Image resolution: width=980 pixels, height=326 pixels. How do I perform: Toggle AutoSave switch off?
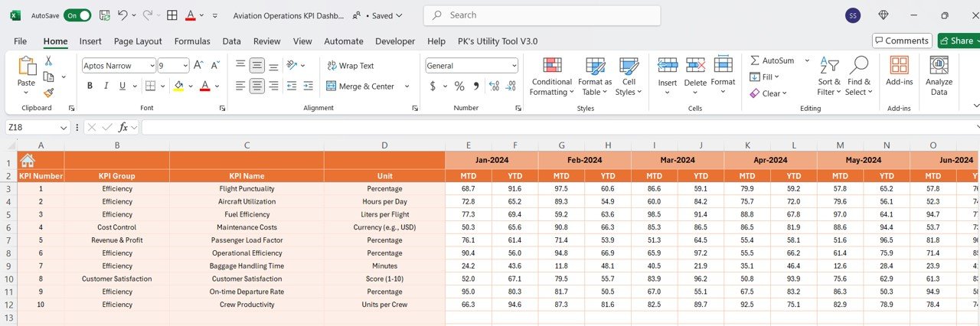click(77, 15)
